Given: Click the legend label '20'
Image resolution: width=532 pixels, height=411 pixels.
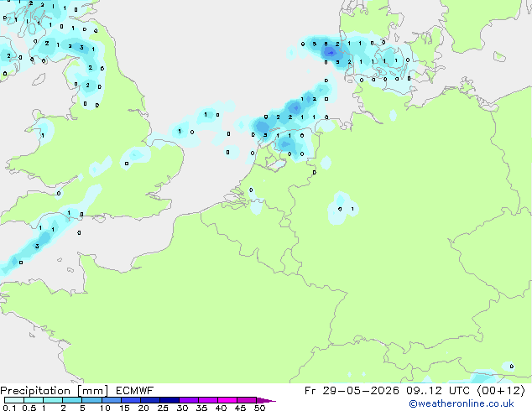Looking at the screenshot, I should (143, 408).
